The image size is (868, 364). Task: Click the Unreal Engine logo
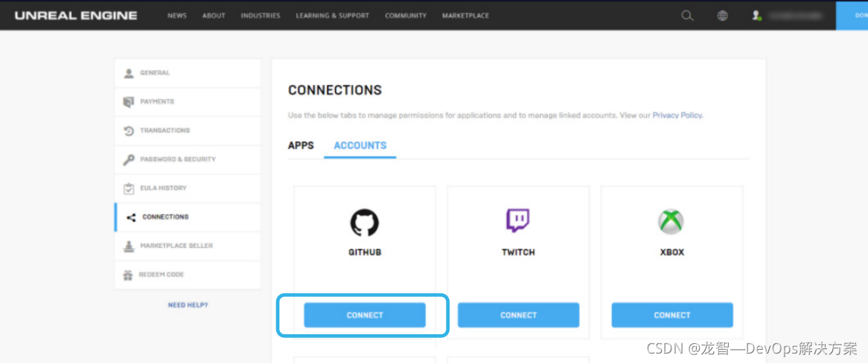pos(76,16)
